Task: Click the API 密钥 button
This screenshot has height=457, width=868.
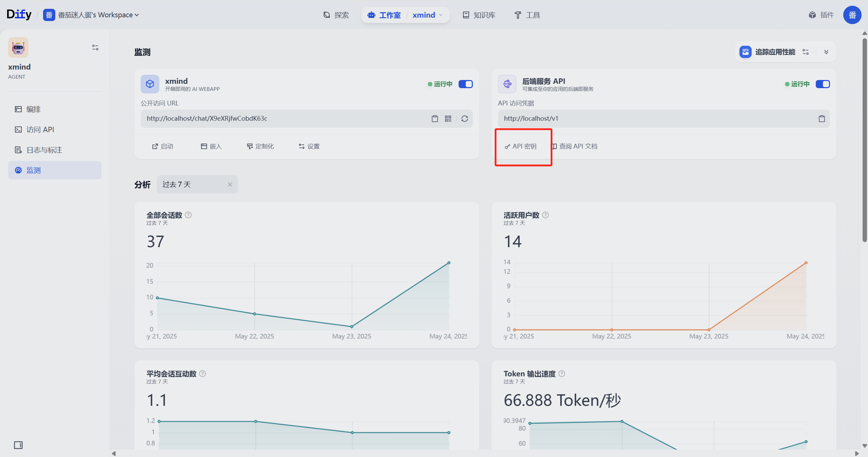Action: pos(521,146)
